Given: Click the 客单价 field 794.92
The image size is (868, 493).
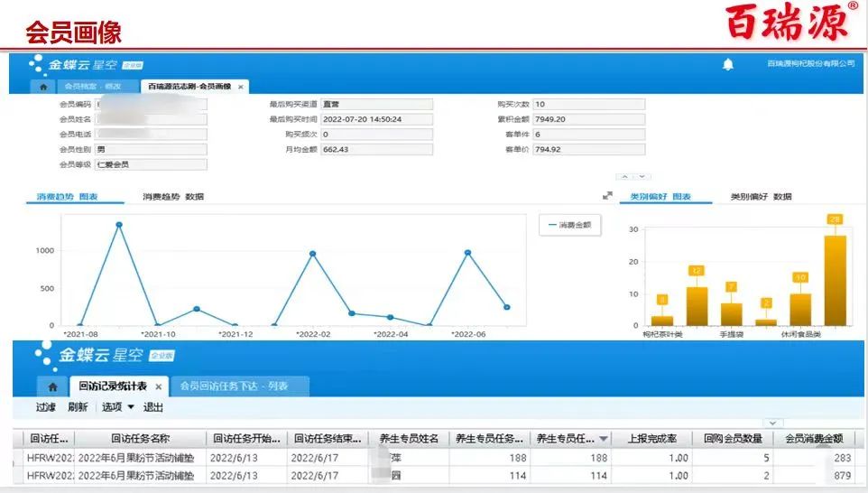Looking at the screenshot, I should pyautogui.click(x=589, y=150).
